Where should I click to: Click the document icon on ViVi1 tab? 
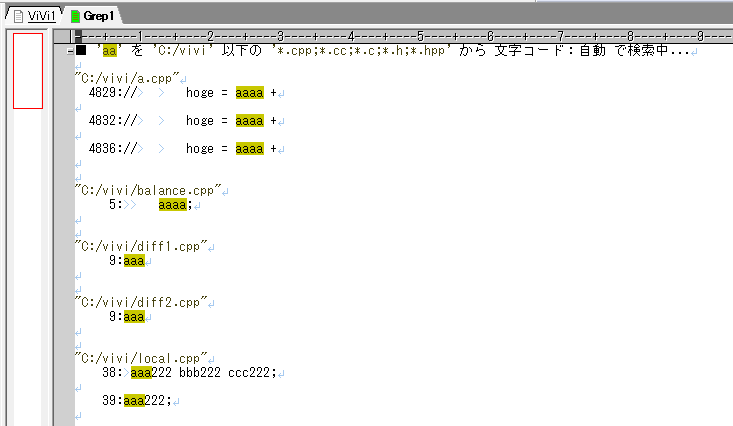17,15
